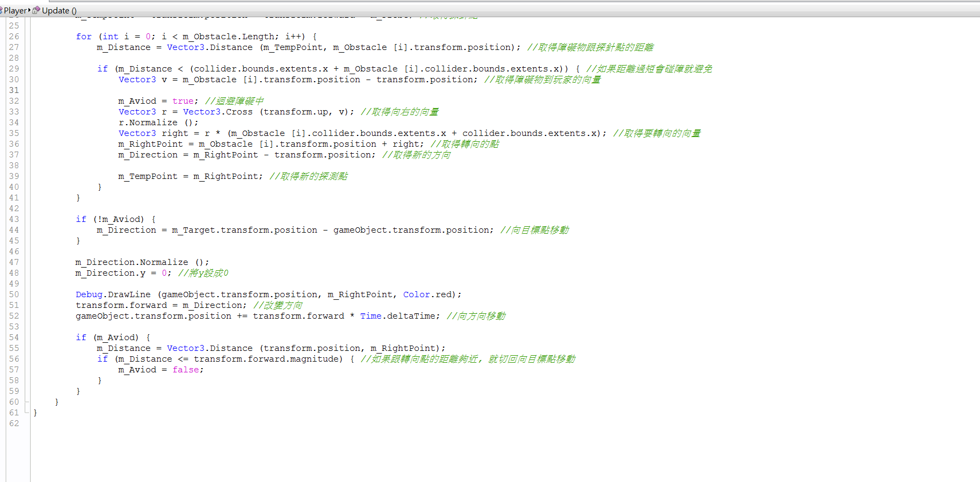
Task: Click 'Normalize' in r.Normalize on line 34
Action: (x=153, y=123)
